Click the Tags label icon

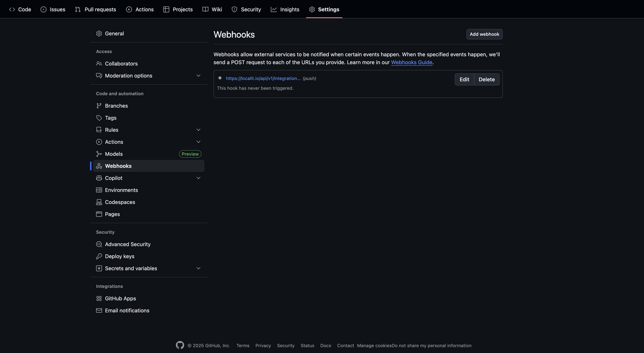coord(99,118)
